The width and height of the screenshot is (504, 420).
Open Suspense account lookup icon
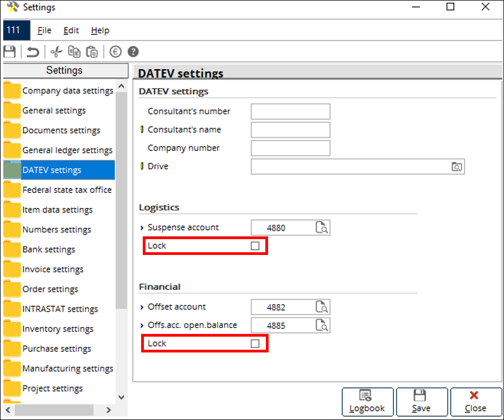coord(322,227)
